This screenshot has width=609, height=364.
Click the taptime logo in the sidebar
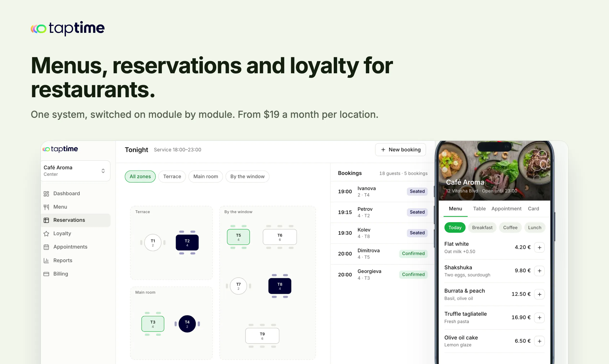click(x=60, y=149)
